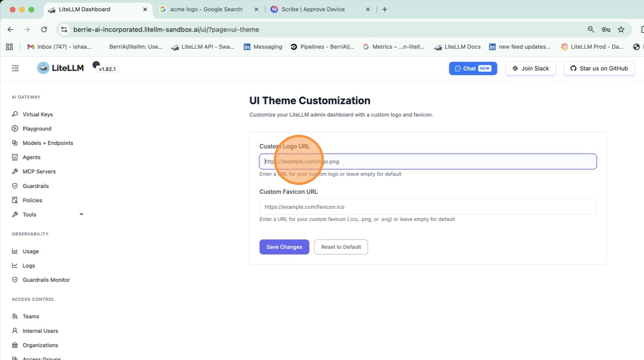
Task: View site information icon in address bar
Action: 64,29
